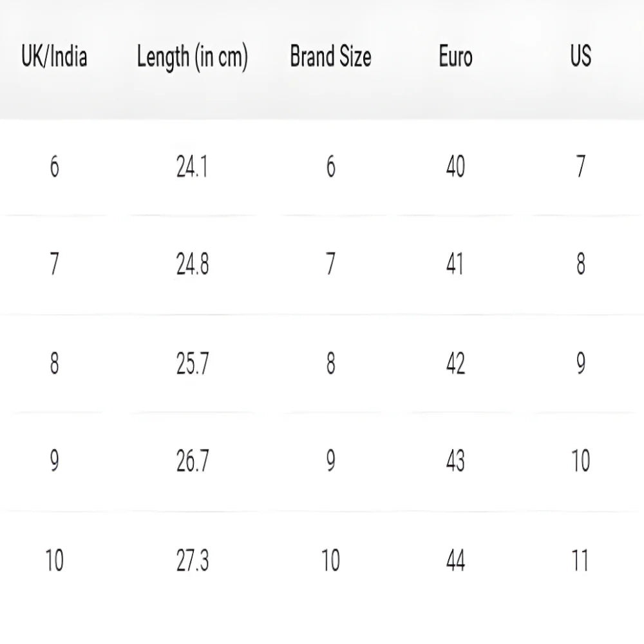
Task: Select US size 11 cell
Action: (580, 561)
